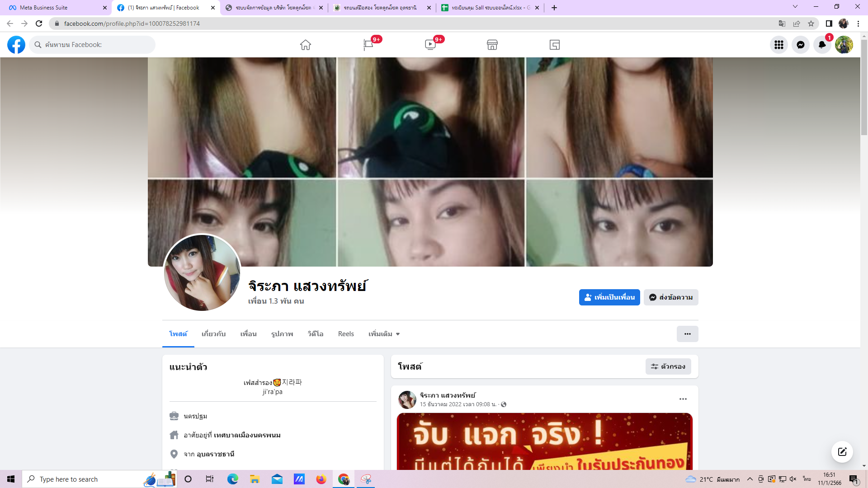Viewport: 868px width, 488px height.
Task: Click the ส่งข้อความ message button
Action: pos(670,297)
